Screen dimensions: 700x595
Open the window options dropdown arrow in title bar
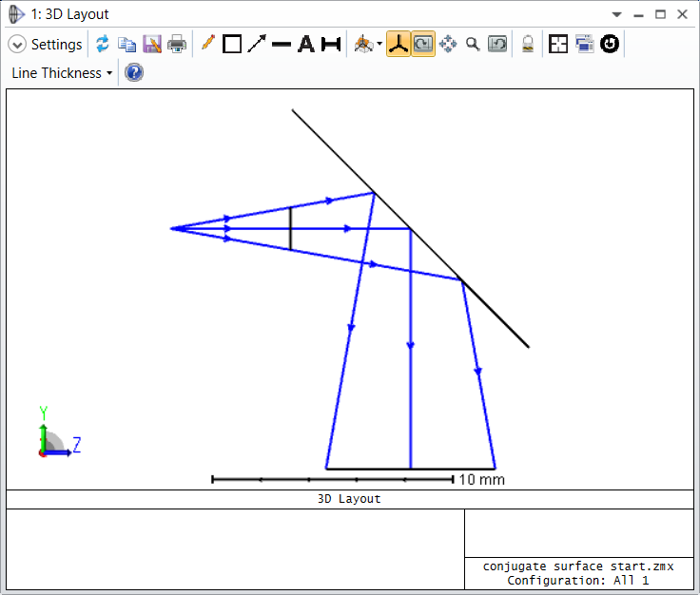pos(617,14)
